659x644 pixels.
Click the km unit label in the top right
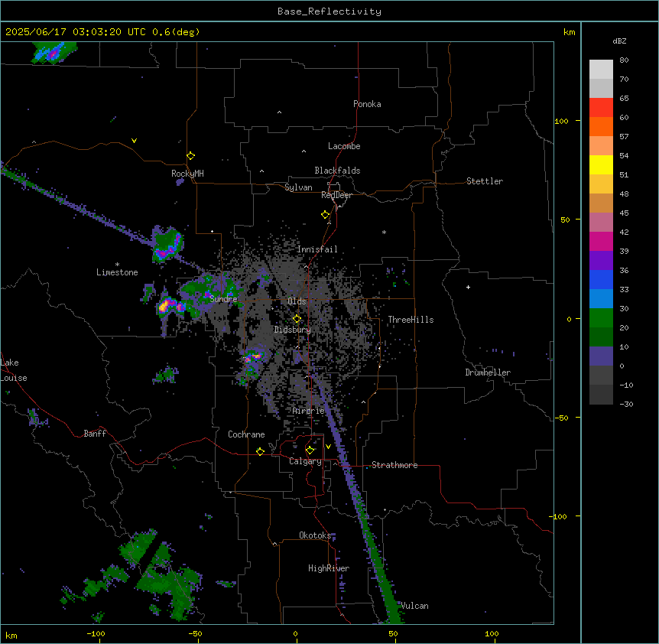pos(569,32)
